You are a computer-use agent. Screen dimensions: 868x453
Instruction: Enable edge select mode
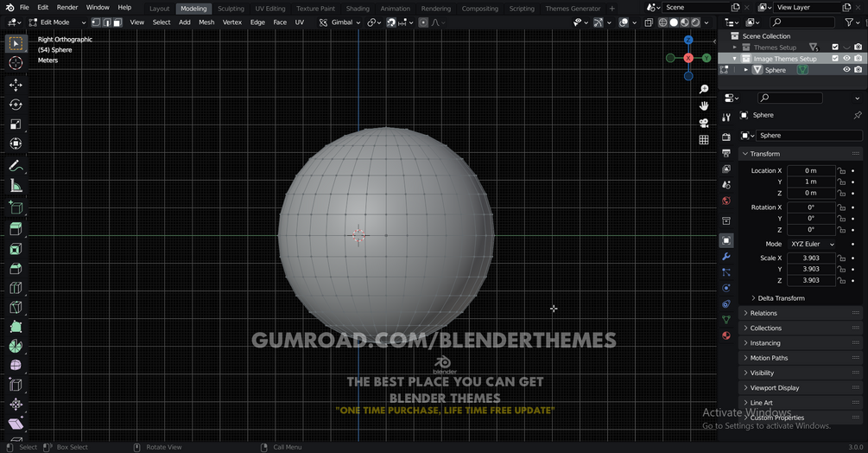coord(107,22)
